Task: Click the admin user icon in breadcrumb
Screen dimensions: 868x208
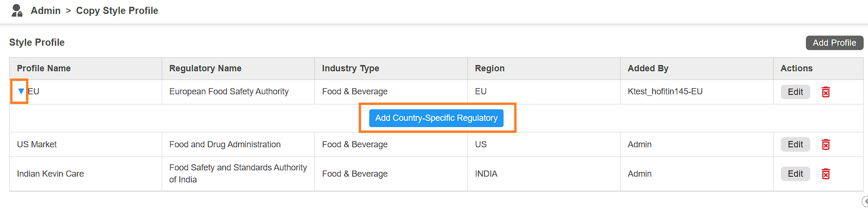Action: point(17,11)
